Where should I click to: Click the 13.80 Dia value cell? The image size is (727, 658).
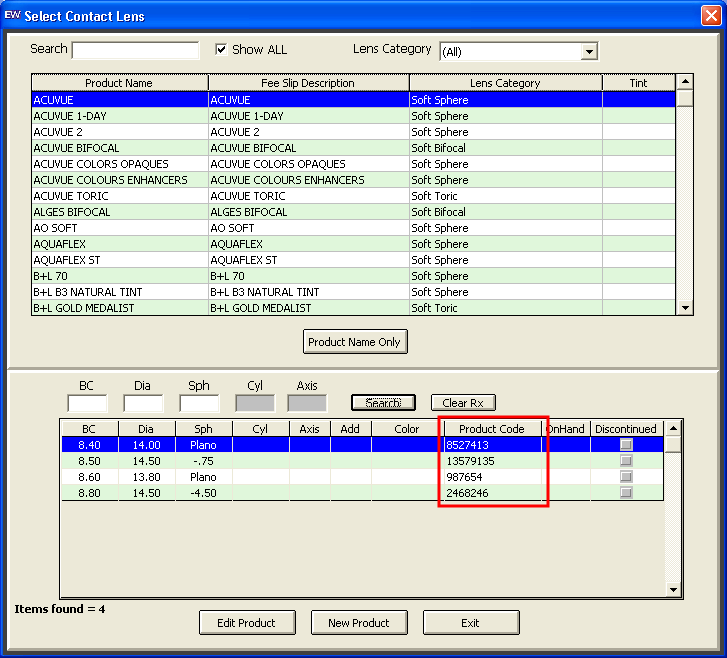pos(147,477)
